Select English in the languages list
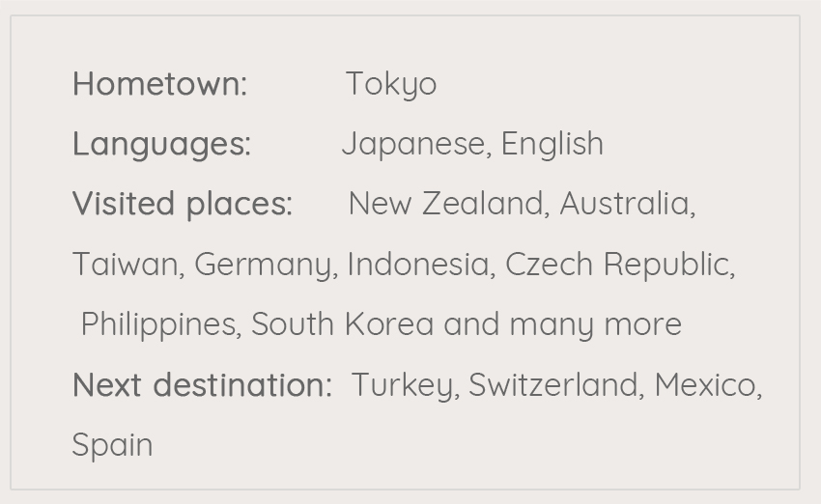This screenshot has height=504, width=821. tap(552, 144)
